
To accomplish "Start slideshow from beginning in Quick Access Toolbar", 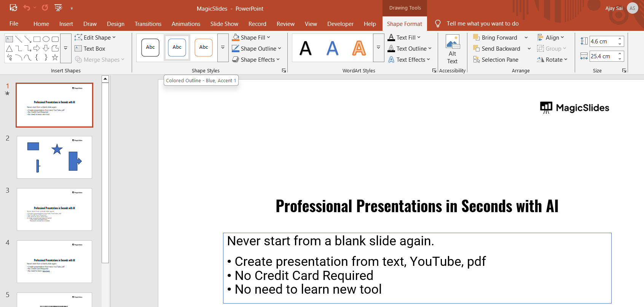I will click(x=58, y=8).
